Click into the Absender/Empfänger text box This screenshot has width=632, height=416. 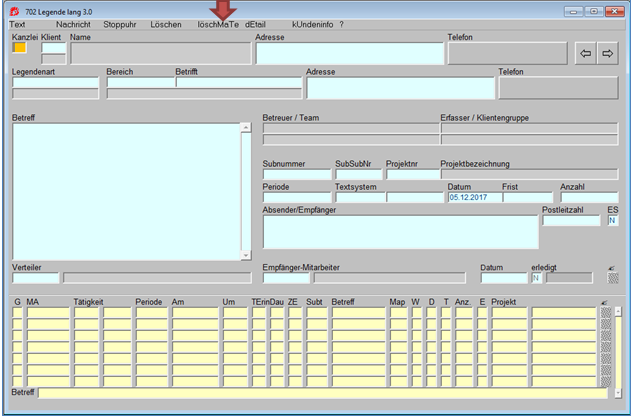click(400, 232)
